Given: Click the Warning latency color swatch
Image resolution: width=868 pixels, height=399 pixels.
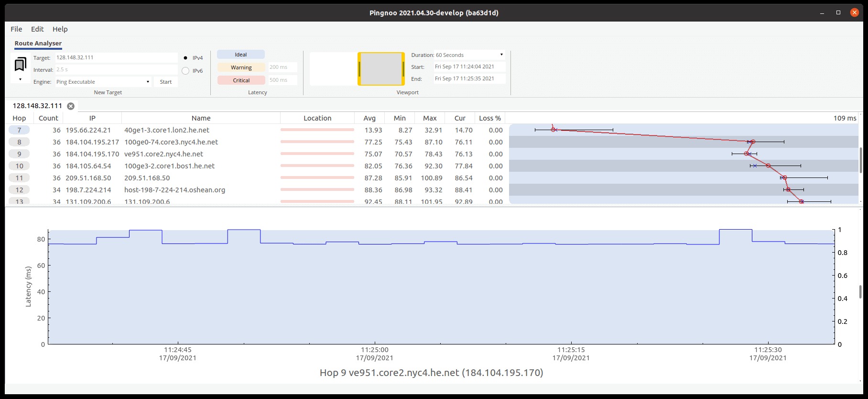Looking at the screenshot, I should (x=241, y=67).
